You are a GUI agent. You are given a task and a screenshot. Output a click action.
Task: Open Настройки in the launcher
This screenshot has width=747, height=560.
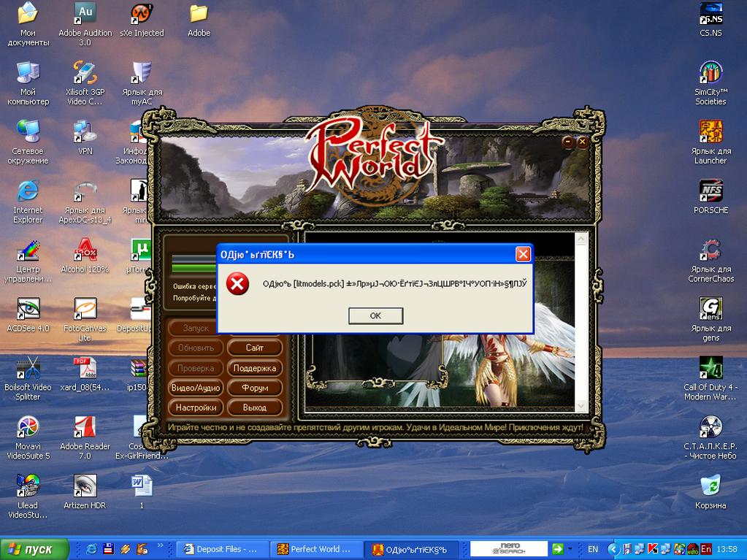196,407
